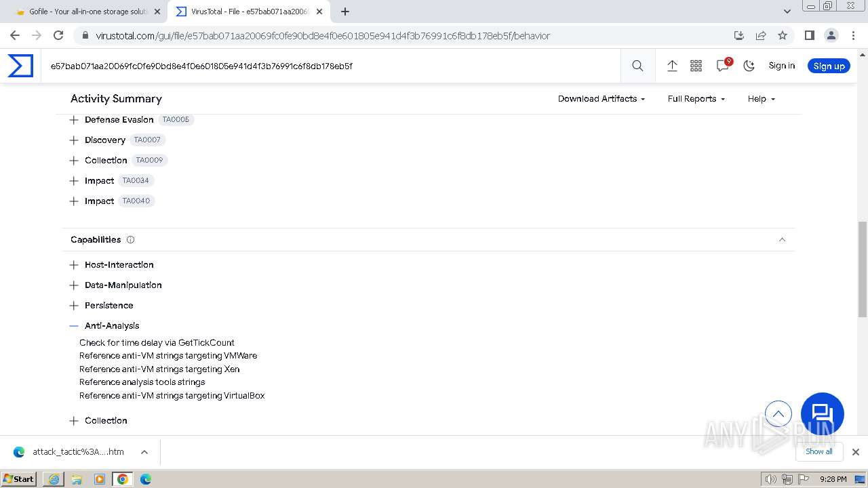868x488 pixels.
Task: Close the downloads bar
Action: click(856, 452)
